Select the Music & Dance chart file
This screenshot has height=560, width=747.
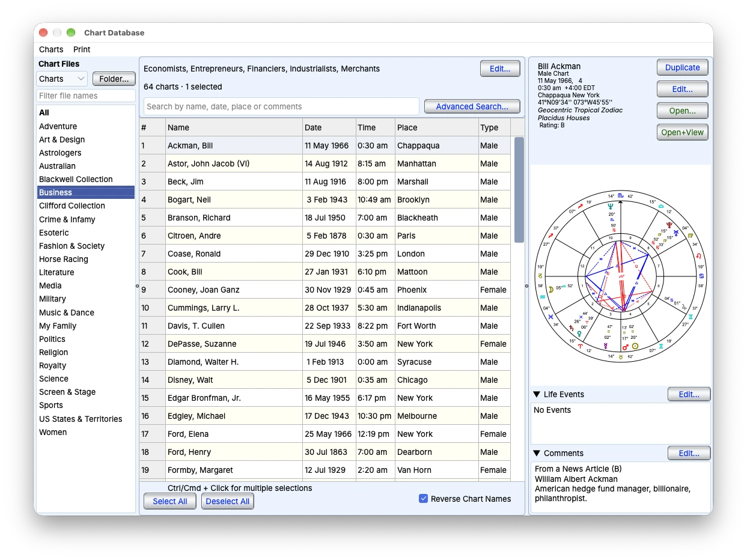86,312
